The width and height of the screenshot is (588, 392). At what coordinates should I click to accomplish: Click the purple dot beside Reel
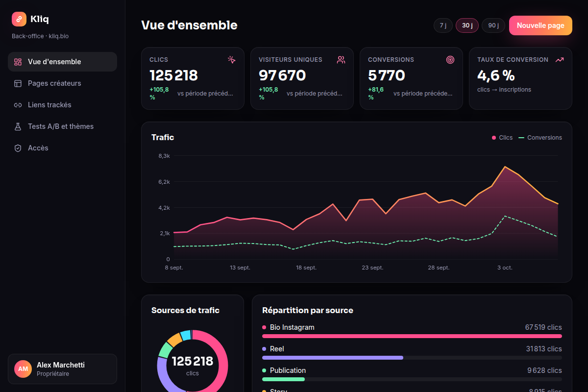tap(264, 349)
